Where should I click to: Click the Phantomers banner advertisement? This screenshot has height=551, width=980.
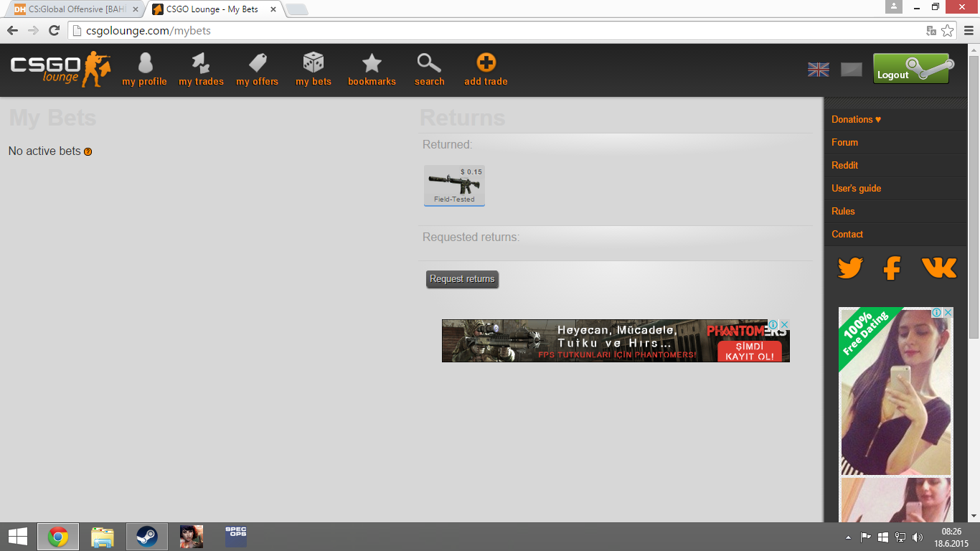616,341
